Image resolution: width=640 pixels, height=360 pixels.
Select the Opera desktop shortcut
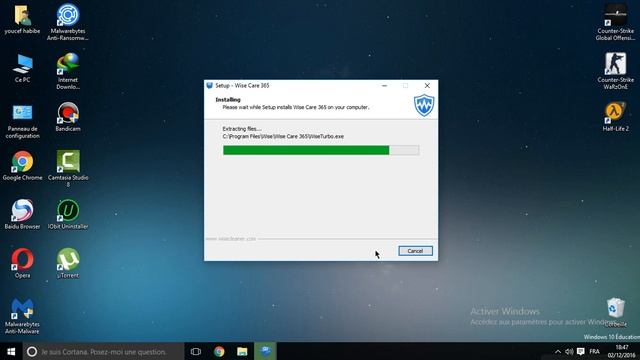(22, 264)
